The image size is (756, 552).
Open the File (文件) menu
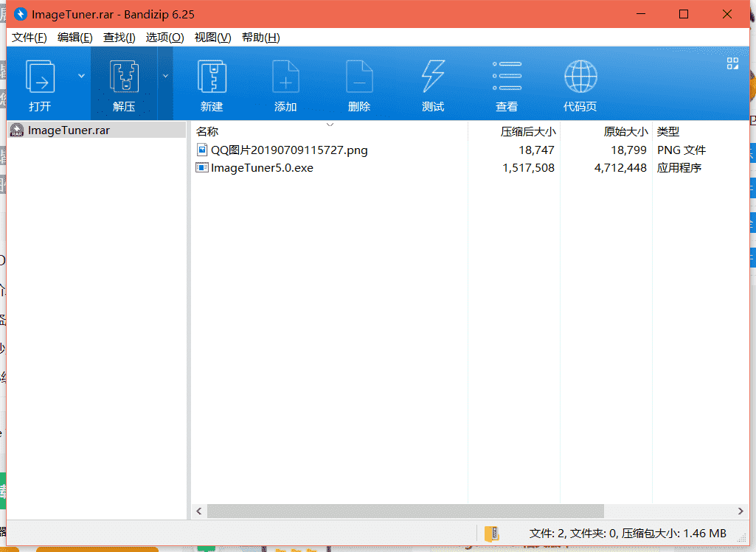click(29, 38)
